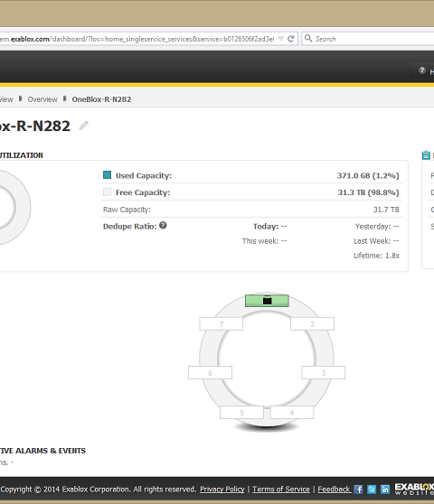Select ring slot 7

pyautogui.click(x=221, y=324)
